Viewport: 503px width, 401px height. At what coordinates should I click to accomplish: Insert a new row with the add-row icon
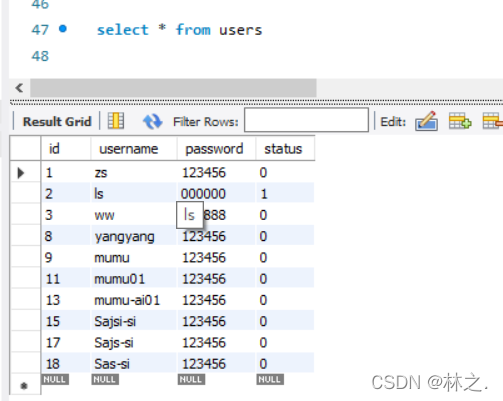460,121
